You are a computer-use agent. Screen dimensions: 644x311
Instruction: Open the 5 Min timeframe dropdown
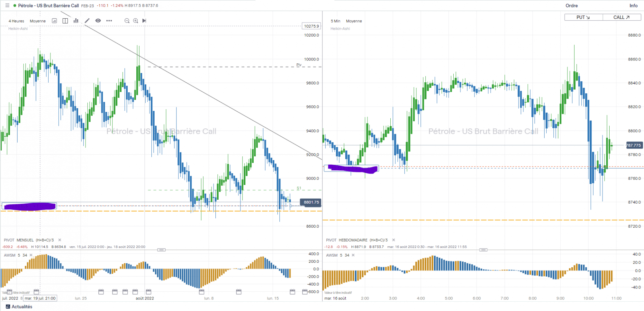336,21
